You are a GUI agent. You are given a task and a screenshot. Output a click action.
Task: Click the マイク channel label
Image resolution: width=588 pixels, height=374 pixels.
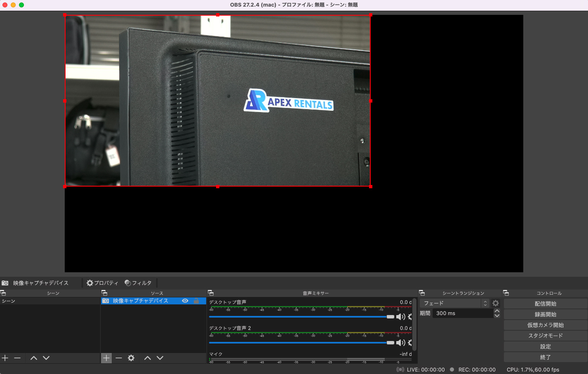coord(216,354)
